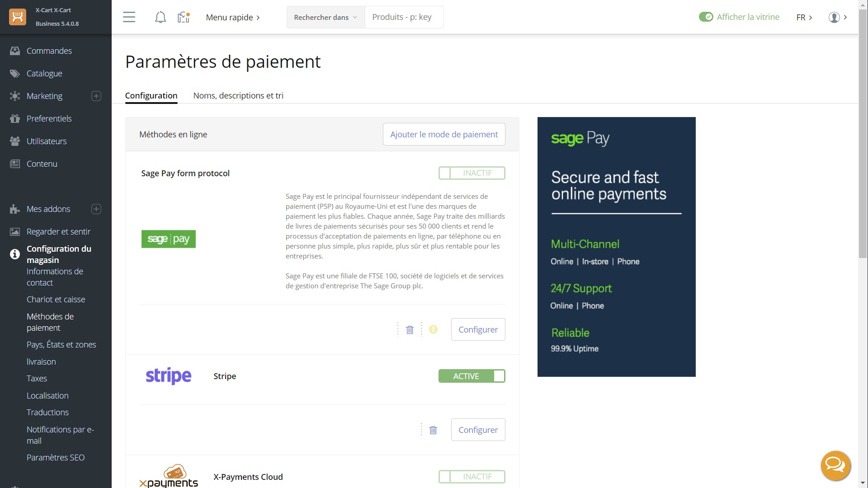Click the user profile avatar icon
868x488 pixels.
tap(834, 17)
